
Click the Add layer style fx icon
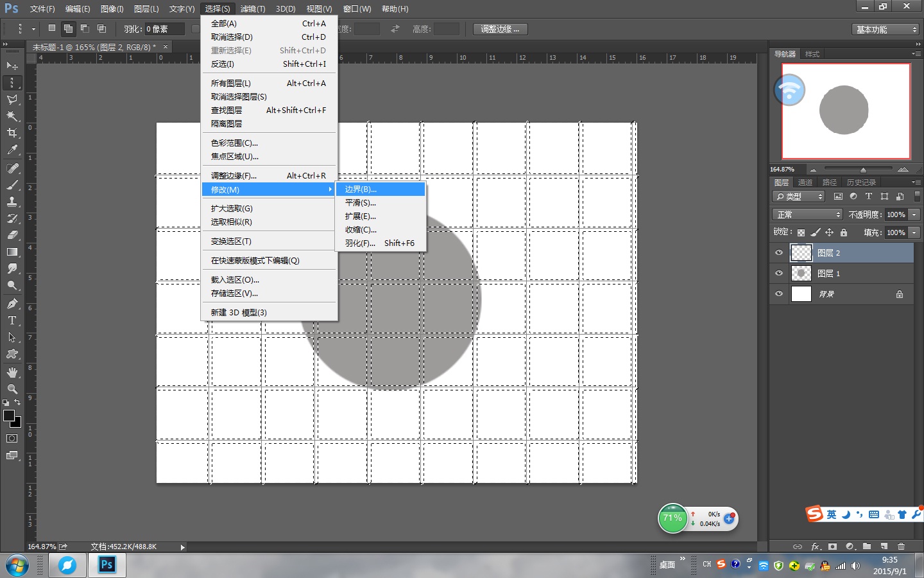pyautogui.click(x=816, y=547)
